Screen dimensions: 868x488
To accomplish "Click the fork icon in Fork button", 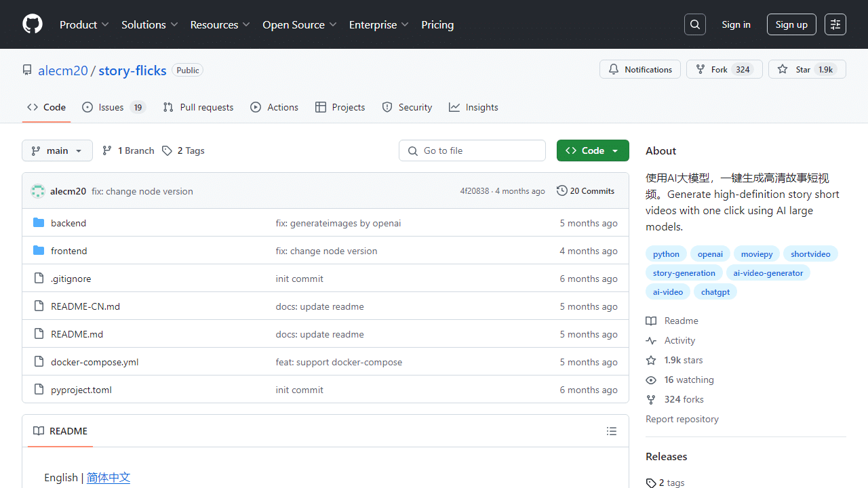I will pyautogui.click(x=701, y=69).
